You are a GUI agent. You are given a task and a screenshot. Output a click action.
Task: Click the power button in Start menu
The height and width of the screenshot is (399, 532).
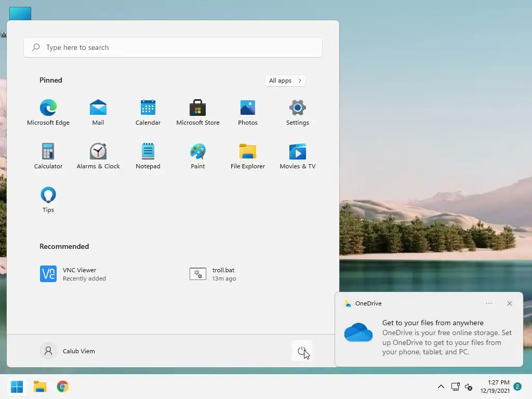click(302, 351)
